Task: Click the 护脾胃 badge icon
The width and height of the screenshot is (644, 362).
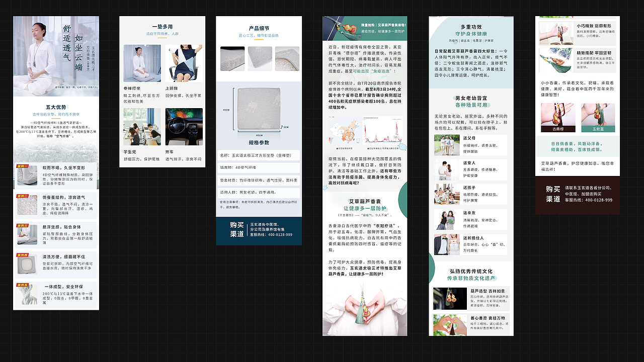Action: click(488, 41)
